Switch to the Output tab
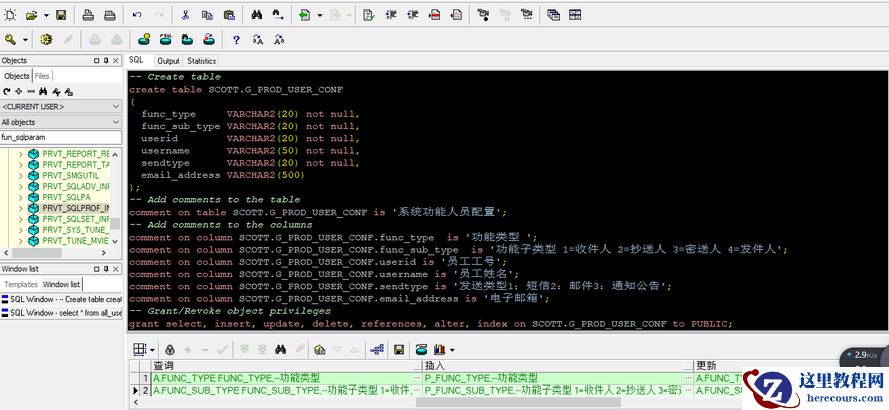Image resolution: width=889 pixels, height=410 pixels. (168, 61)
